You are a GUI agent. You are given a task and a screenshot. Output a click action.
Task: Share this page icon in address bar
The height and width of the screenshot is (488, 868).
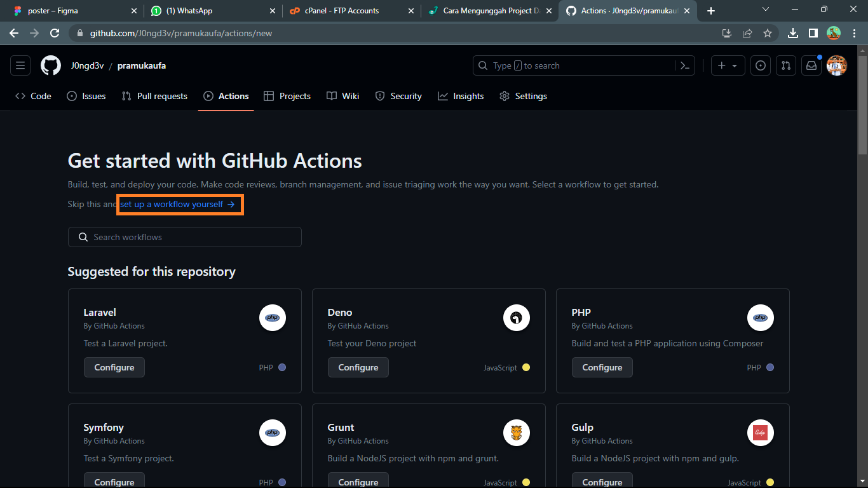pyautogui.click(x=747, y=33)
